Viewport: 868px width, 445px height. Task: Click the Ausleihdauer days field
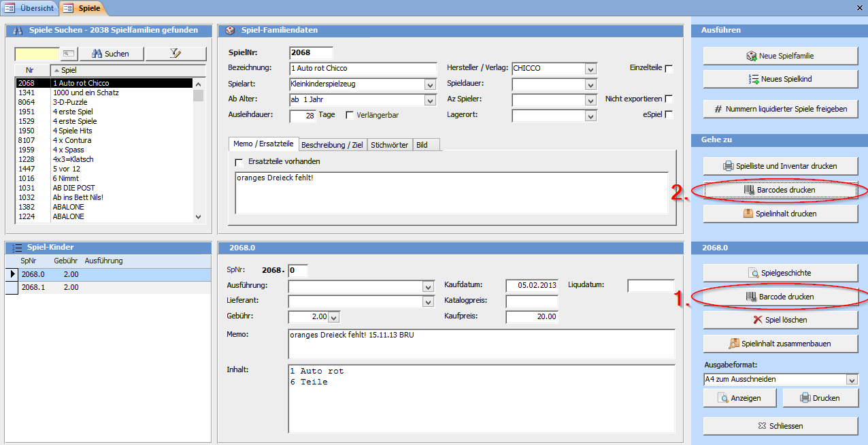[x=303, y=116]
